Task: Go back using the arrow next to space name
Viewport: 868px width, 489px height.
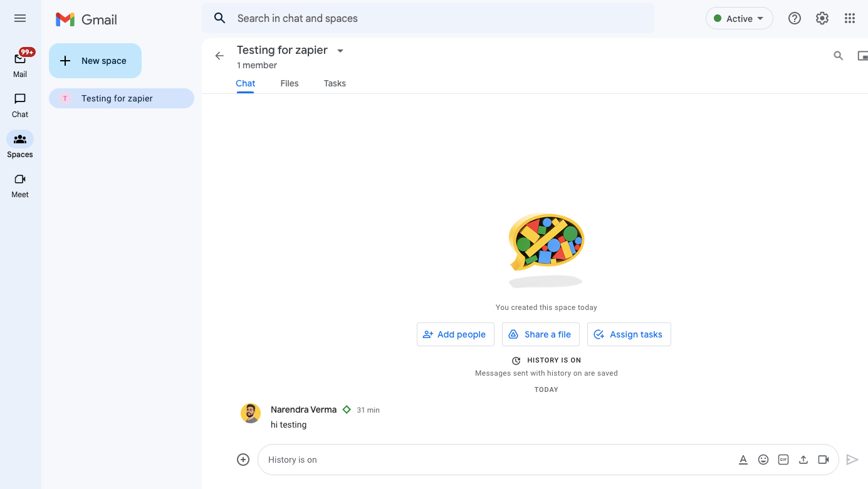Action: tap(219, 56)
